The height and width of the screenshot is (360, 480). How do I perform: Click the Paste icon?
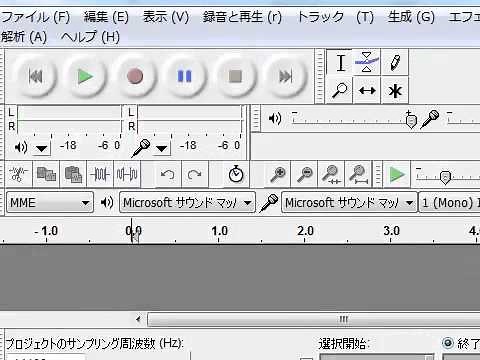(x=73, y=174)
